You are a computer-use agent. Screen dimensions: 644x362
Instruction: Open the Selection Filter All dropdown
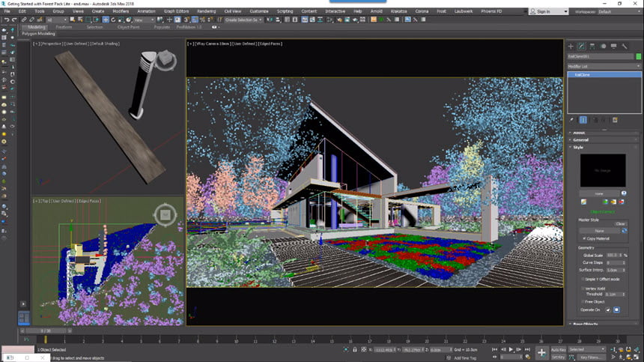click(x=57, y=19)
